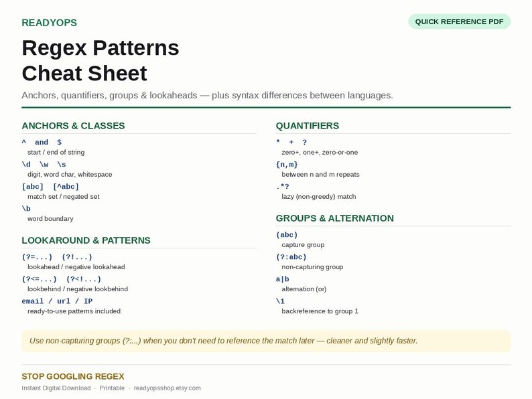Click 'lazy (non-greedy) match' description
The width and height of the screenshot is (532, 399).
(318, 197)
